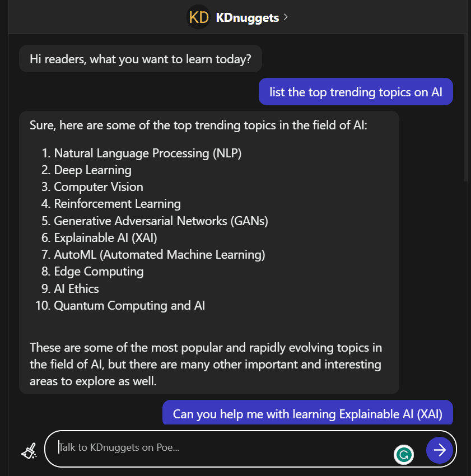Click the greeting message bubble
This screenshot has width=471, height=476.
click(x=140, y=59)
